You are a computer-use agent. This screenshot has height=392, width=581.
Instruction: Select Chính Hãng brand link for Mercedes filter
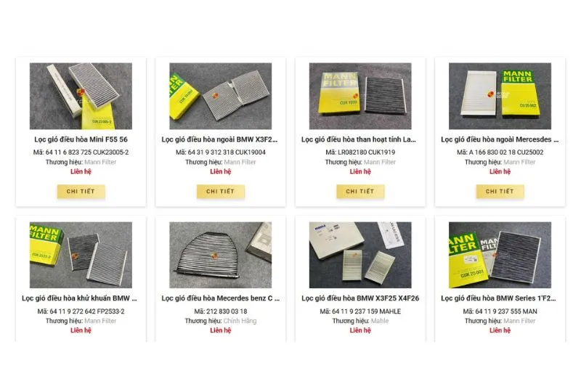coord(240,321)
